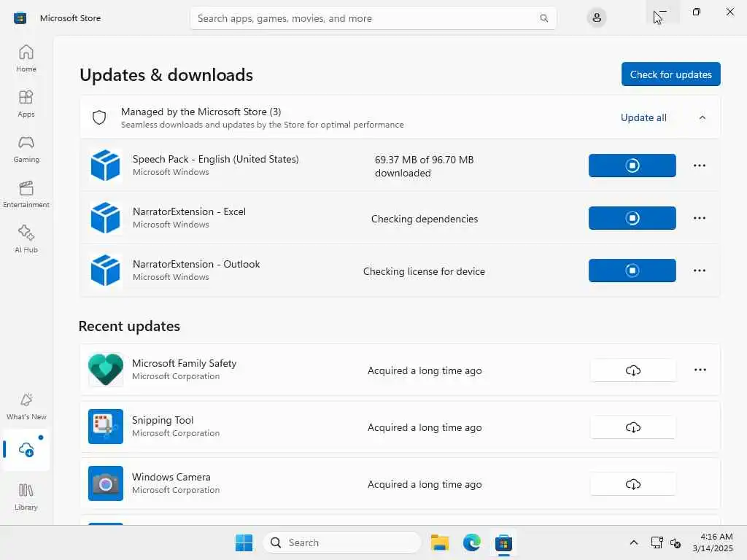This screenshot has width=747, height=560.
Task: Click Update all link
Action: coord(643,117)
